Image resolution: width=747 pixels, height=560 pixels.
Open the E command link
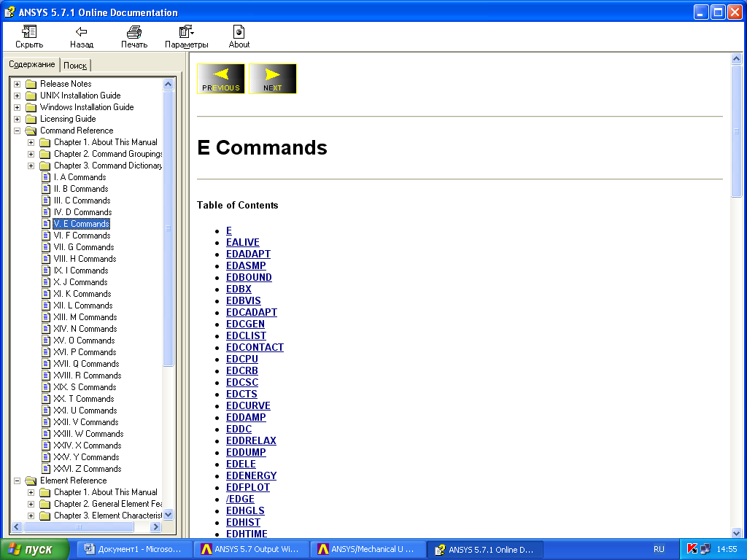[229, 230]
